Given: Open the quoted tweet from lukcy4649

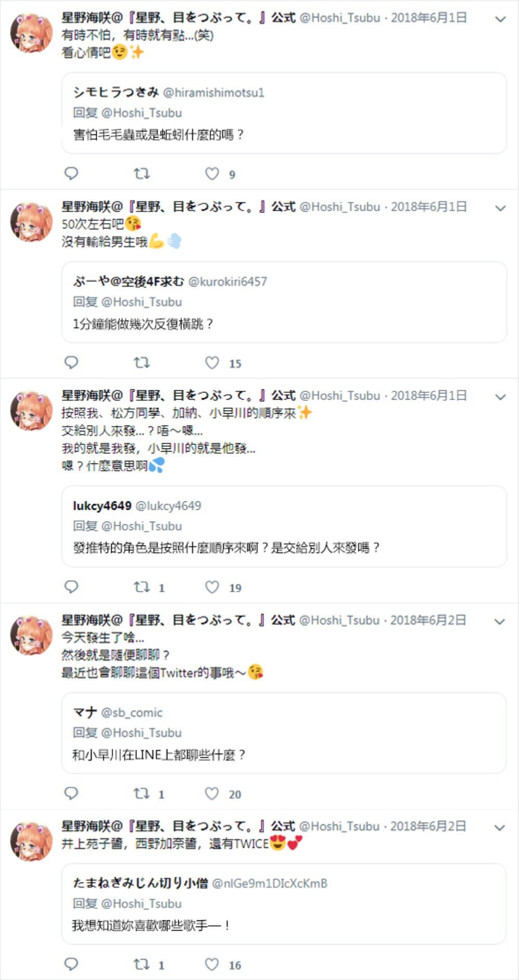Looking at the screenshot, I should 284,526.
